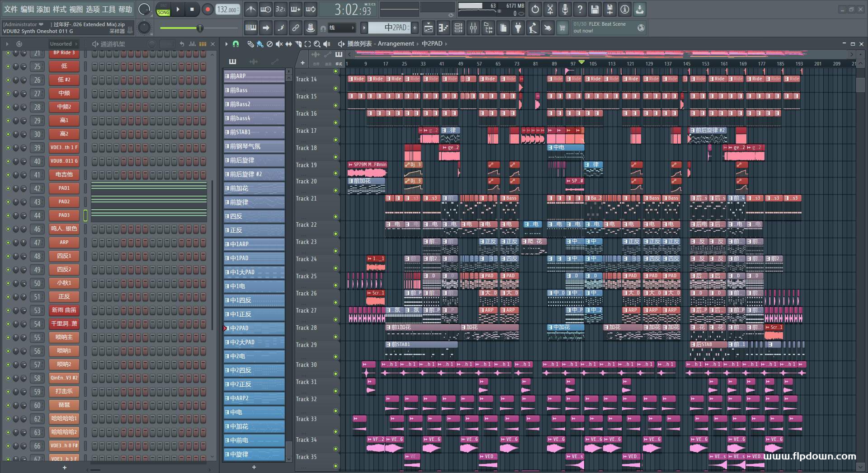Open the mixer window icon
Viewport: 868px width, 473px height.
click(473, 28)
